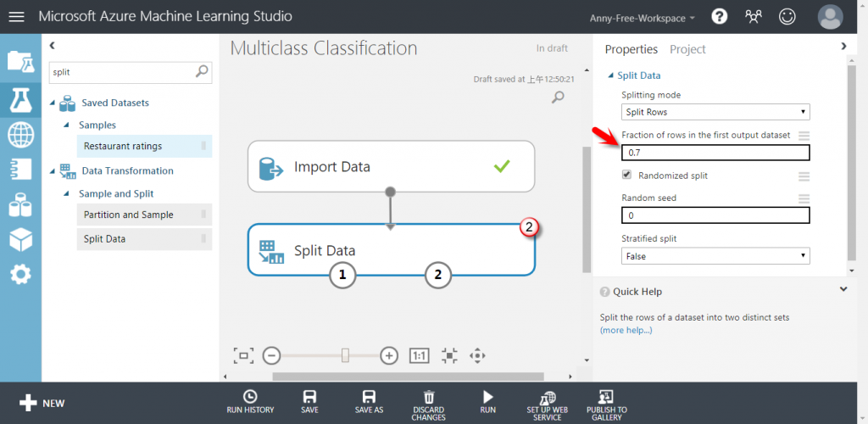Open Web Services globe in the sidebar

(20, 135)
